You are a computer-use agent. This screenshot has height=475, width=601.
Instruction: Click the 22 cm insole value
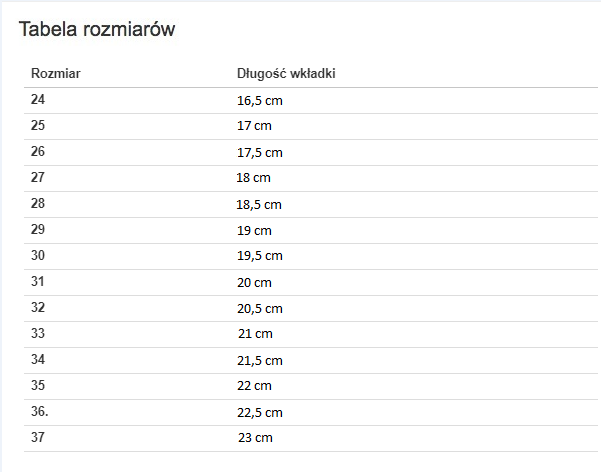point(254,386)
